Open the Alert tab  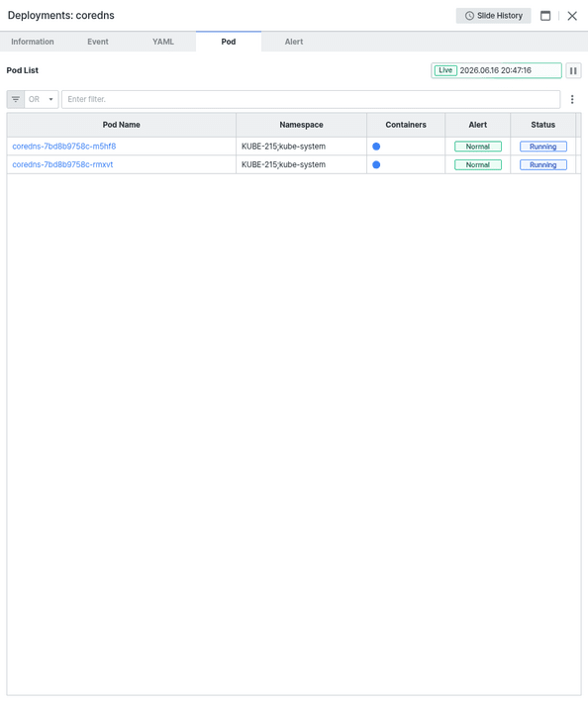pyautogui.click(x=294, y=42)
